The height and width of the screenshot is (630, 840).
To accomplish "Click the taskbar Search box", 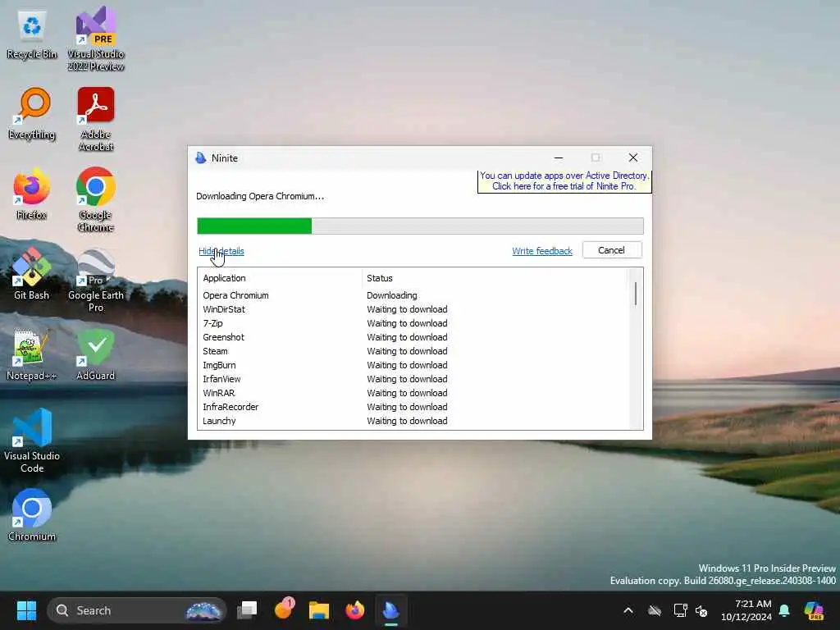I will [x=137, y=610].
